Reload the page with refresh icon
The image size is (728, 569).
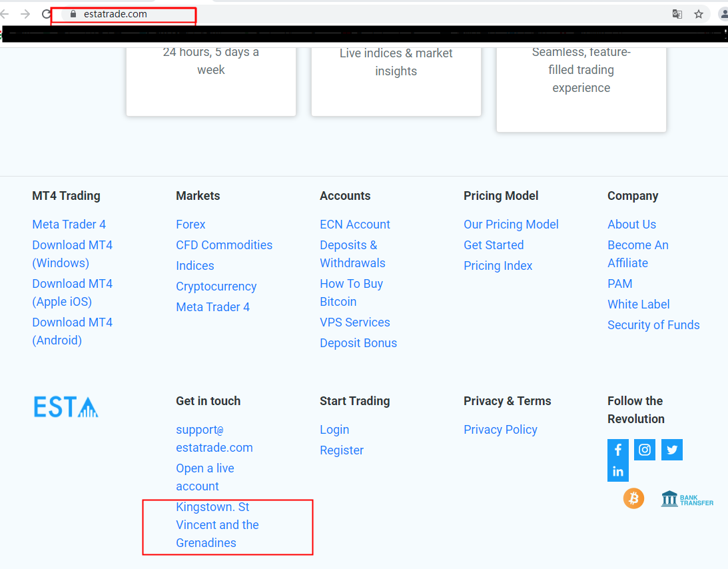tap(46, 14)
